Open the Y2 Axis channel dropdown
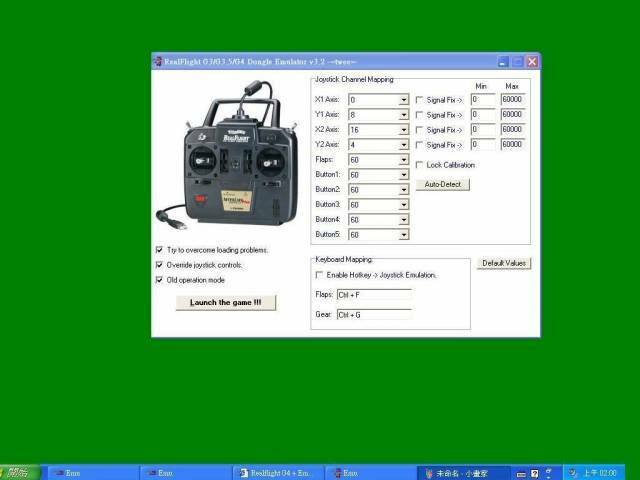640x480 pixels. tap(403, 145)
